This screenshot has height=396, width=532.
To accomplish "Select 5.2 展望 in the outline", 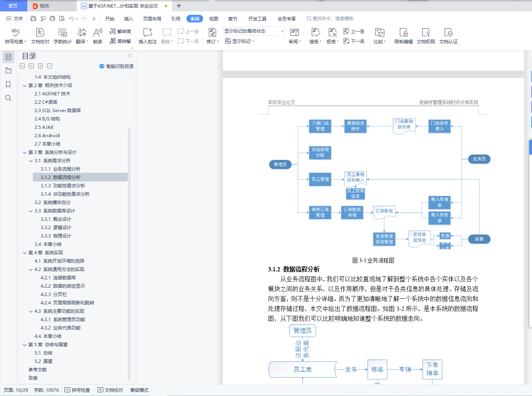I will click(43, 361).
